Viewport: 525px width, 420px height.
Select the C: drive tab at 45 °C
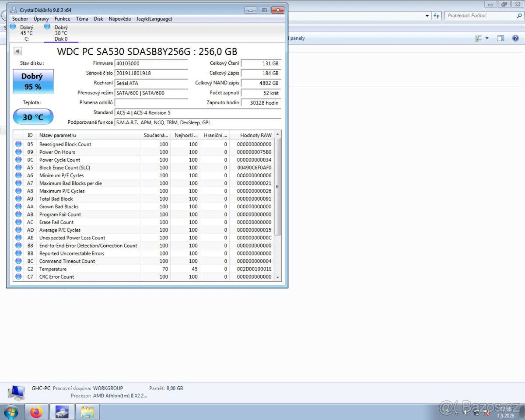click(x=25, y=33)
